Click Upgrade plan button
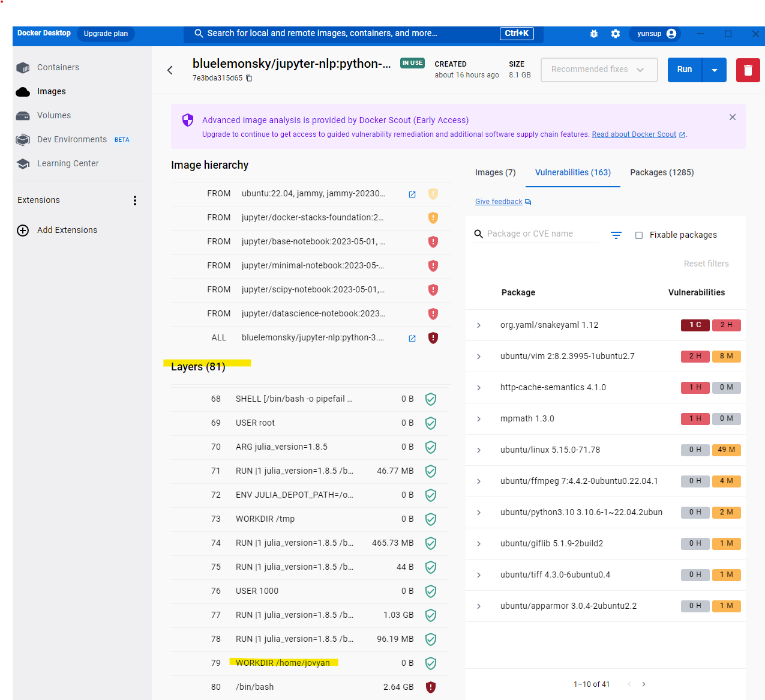 [106, 34]
